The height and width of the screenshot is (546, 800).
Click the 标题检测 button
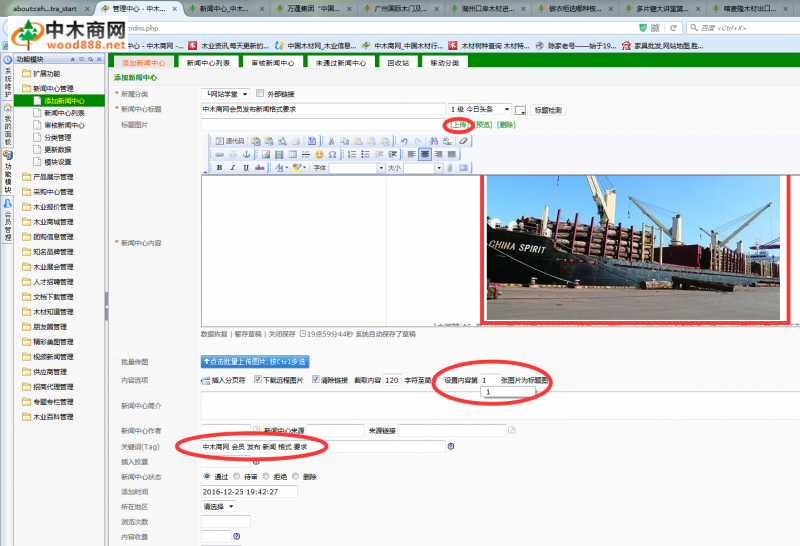(x=548, y=110)
